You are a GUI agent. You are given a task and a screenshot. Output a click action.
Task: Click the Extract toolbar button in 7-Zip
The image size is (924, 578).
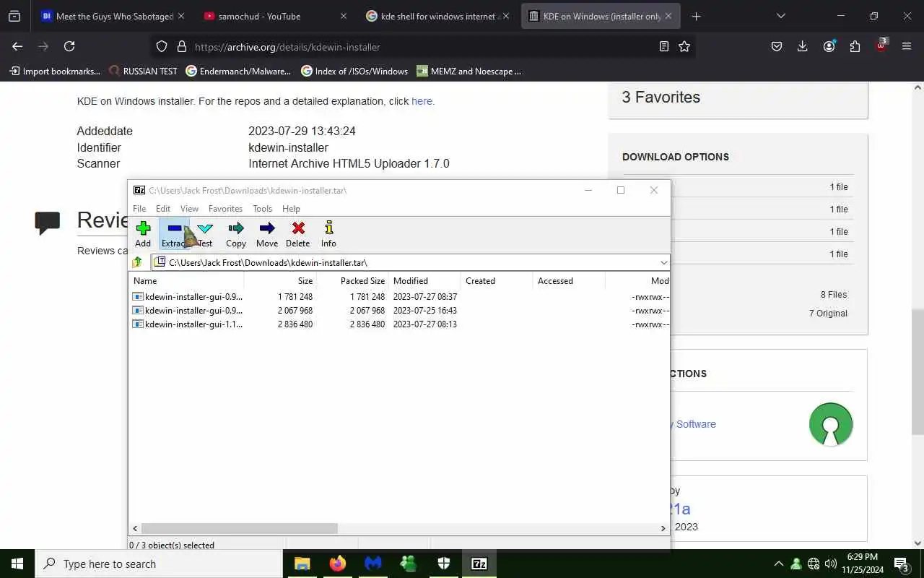click(x=174, y=234)
